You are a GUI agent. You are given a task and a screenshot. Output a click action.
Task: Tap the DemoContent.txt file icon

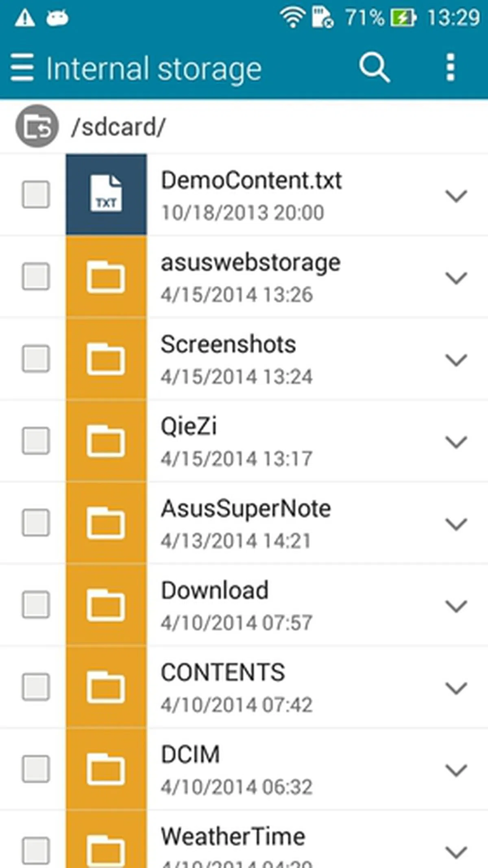coord(106,194)
